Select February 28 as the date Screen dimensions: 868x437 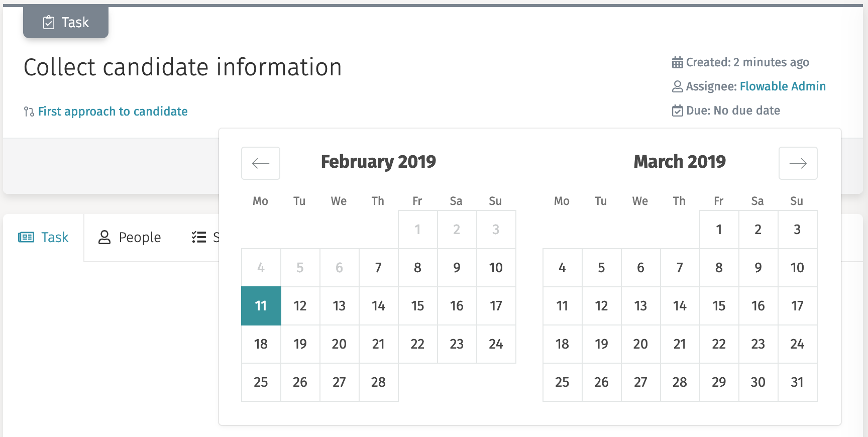tap(378, 382)
